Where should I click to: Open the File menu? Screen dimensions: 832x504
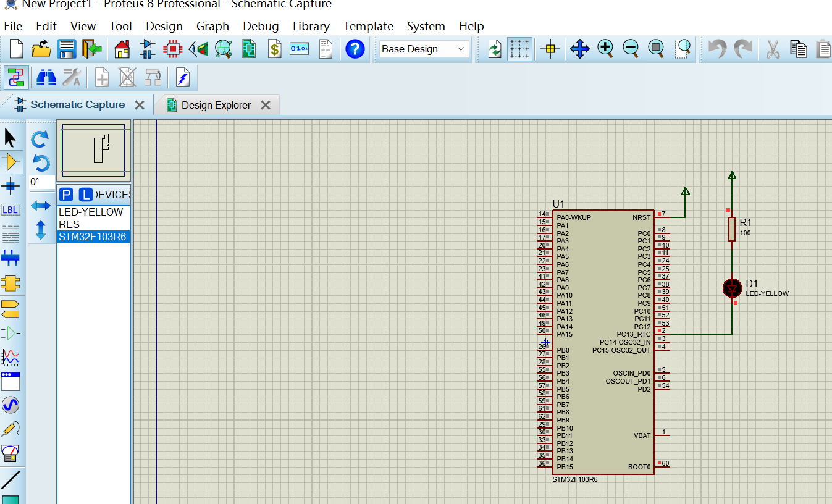click(13, 26)
